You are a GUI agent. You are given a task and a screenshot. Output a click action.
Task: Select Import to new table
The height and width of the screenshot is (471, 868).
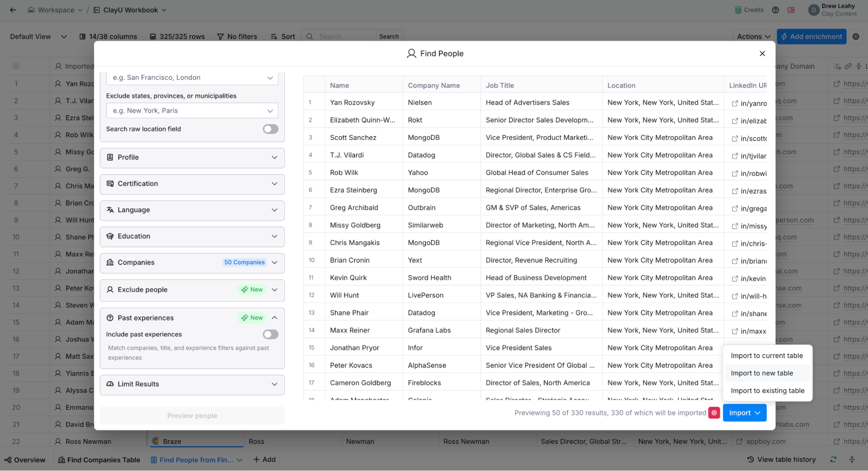coord(762,373)
